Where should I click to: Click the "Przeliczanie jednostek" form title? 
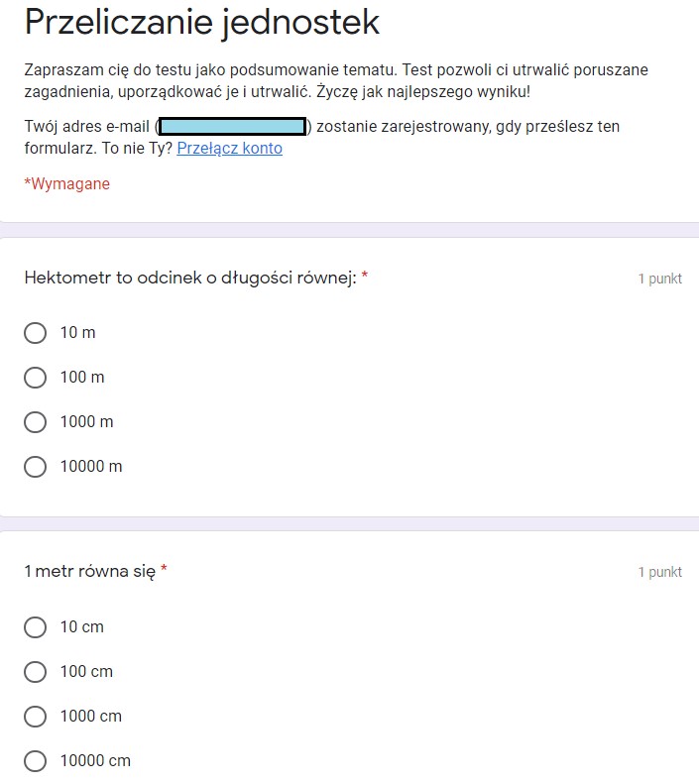tap(202, 23)
